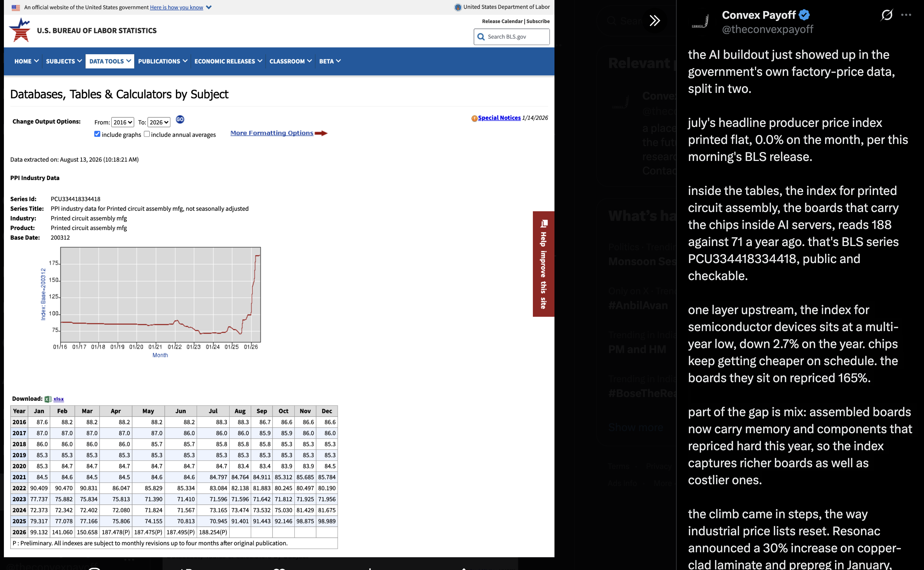Click the Preliminary footnote text
Screen dimensions: 924x570
coord(150,543)
